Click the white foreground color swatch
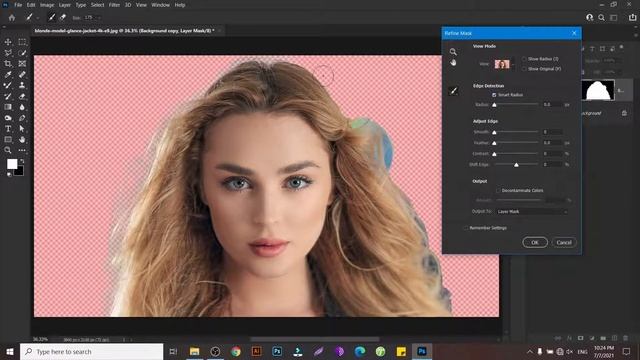Screen dimensions: 640x360 [x=12, y=164]
